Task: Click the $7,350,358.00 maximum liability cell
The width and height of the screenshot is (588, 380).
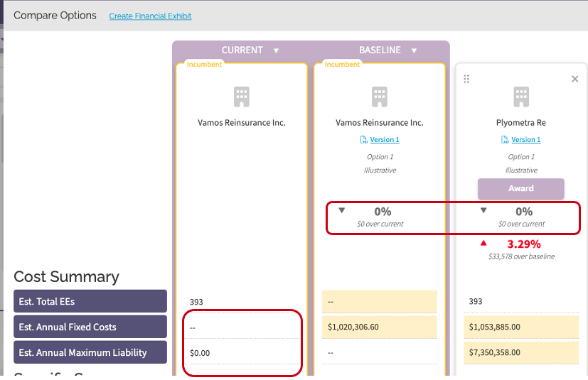Action: [521, 352]
